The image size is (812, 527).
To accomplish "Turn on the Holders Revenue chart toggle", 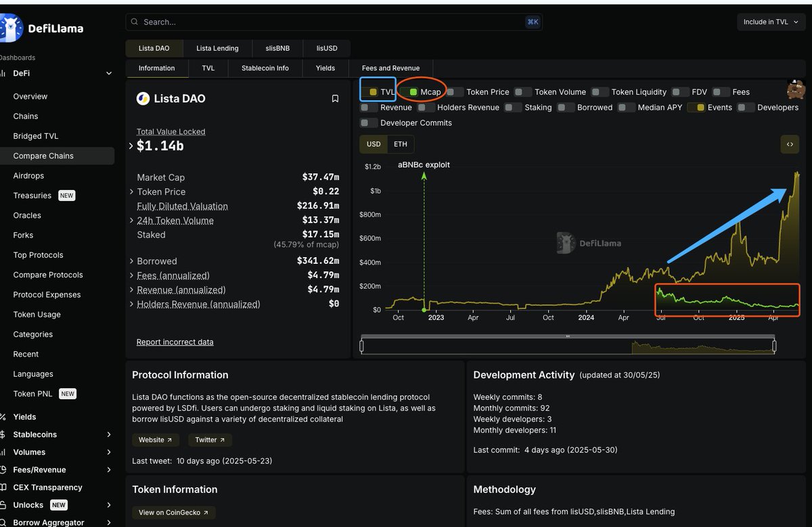I will (426, 108).
